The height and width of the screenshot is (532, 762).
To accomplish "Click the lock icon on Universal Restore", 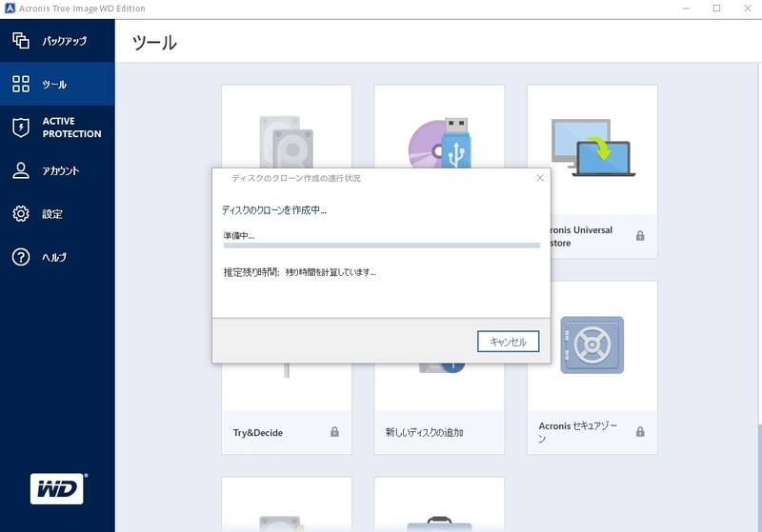I will tap(640, 235).
